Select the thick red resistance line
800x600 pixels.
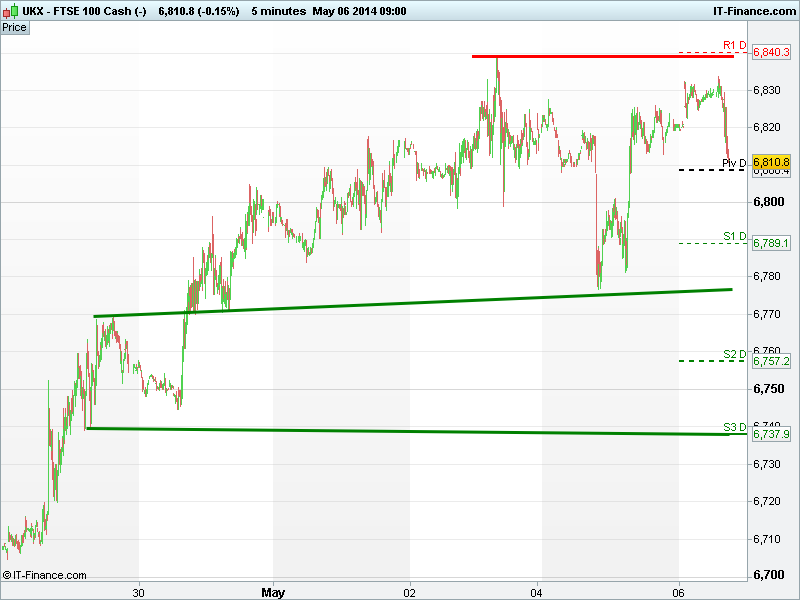click(x=600, y=56)
